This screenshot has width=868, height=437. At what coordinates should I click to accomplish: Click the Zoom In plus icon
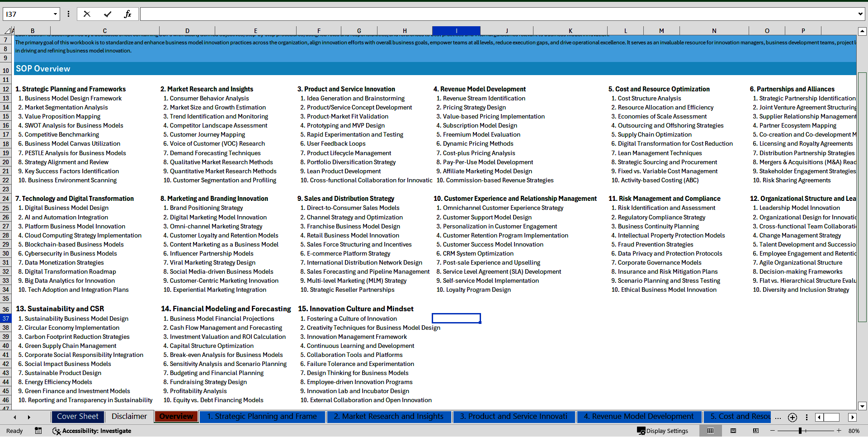pos(839,431)
